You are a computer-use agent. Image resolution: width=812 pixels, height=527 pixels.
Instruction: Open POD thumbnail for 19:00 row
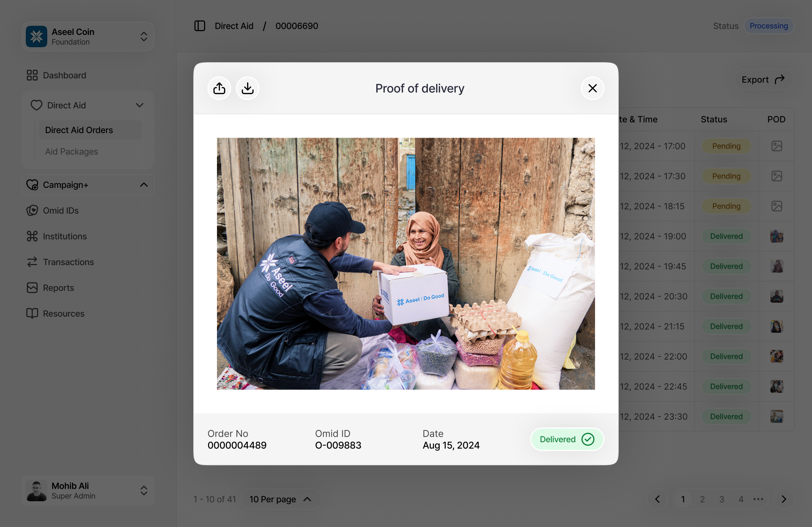click(x=777, y=236)
